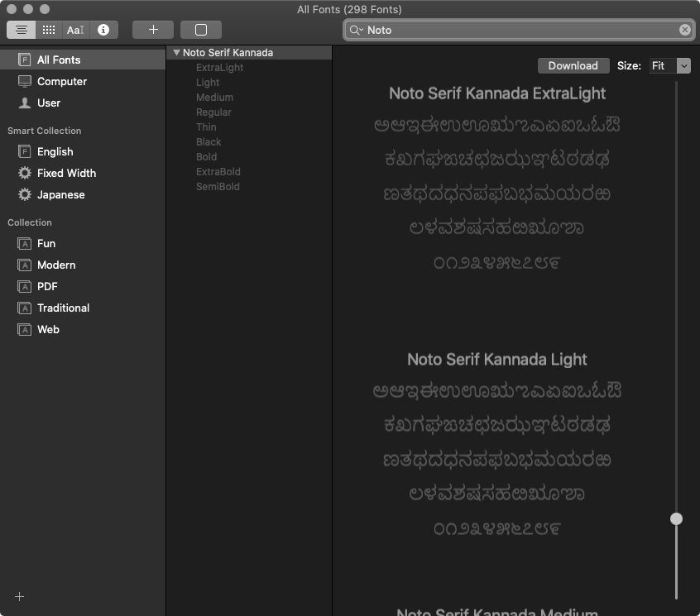Open the Web collection

pos(83,329)
